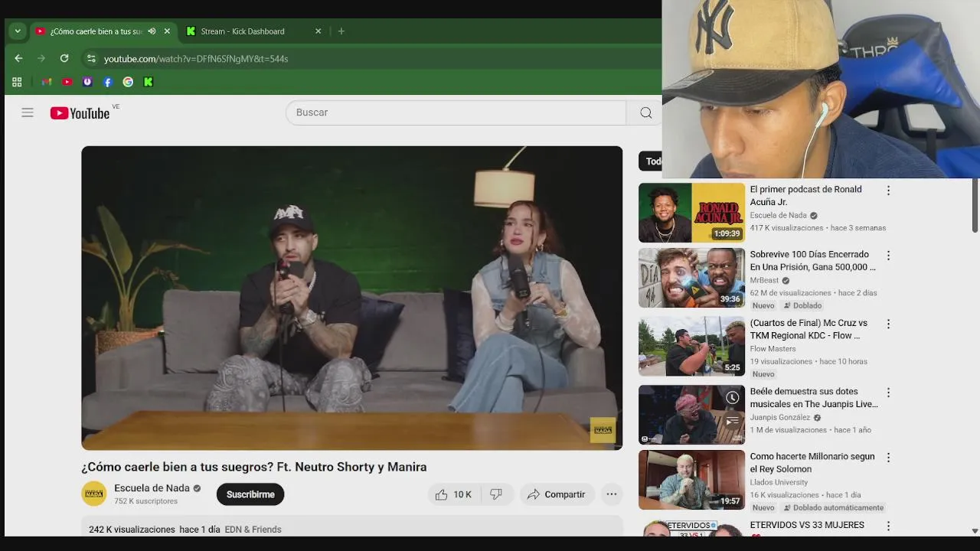Close the YouTube video tab
Image resolution: width=980 pixels, height=551 pixels.
pos(167,31)
